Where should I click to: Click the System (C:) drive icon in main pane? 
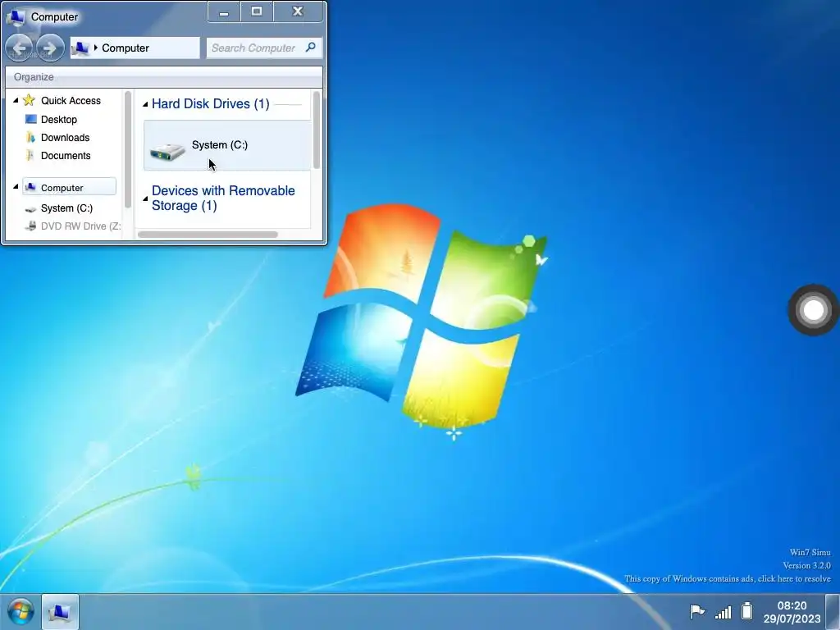[167, 152]
